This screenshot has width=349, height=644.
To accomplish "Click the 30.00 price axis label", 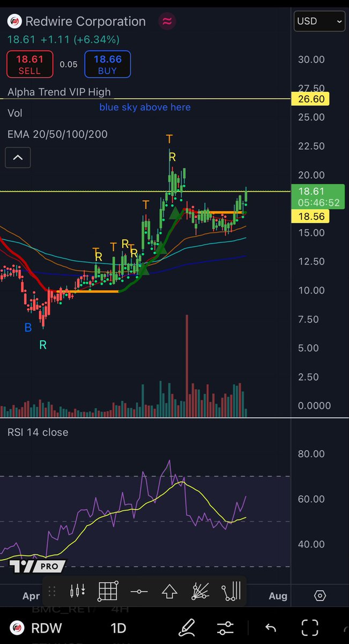I will pyautogui.click(x=311, y=60).
